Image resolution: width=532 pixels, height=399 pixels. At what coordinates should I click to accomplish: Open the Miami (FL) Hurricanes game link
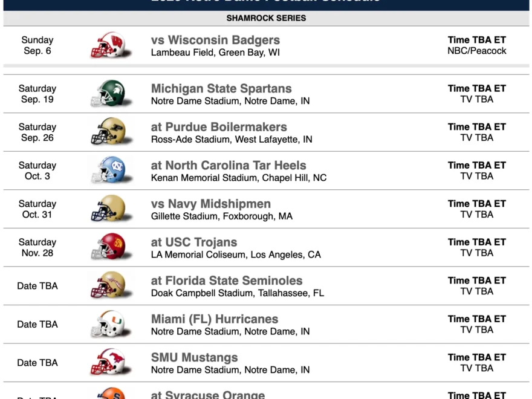coord(215,319)
